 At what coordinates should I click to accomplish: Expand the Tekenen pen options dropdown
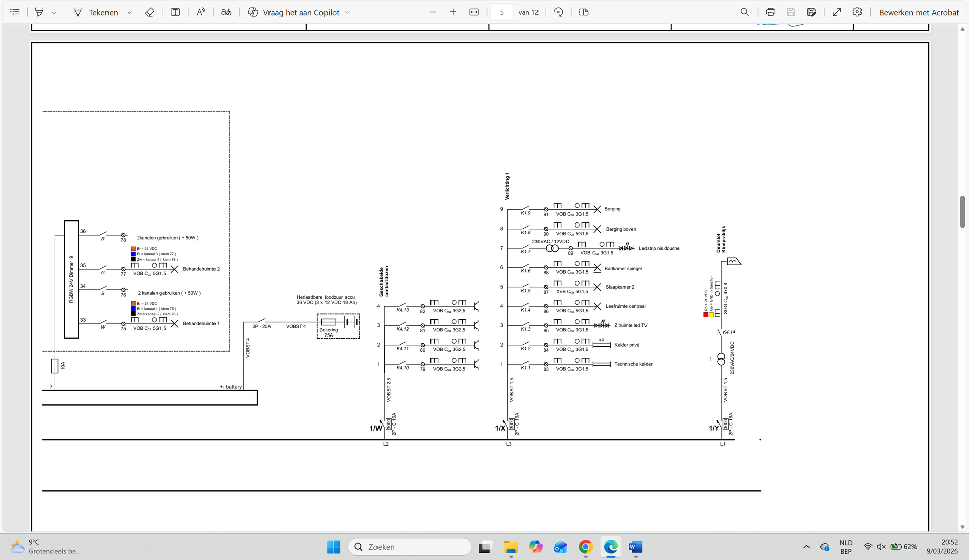129,12
